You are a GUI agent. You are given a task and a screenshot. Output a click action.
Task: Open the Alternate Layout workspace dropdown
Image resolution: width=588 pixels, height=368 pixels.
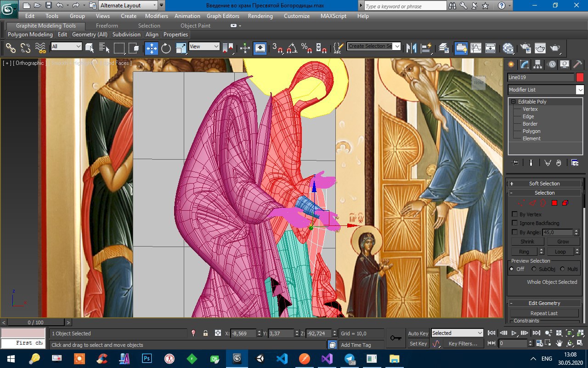[128, 6]
